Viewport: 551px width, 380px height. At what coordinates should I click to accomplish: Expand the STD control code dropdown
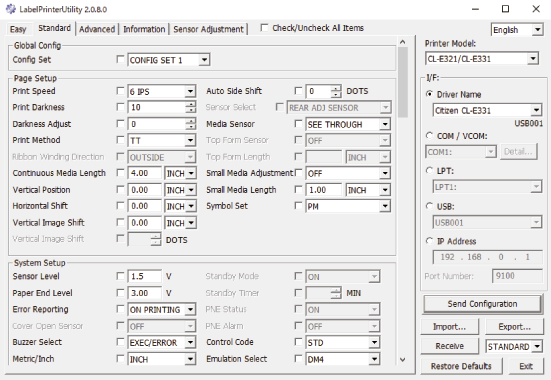click(x=343, y=342)
